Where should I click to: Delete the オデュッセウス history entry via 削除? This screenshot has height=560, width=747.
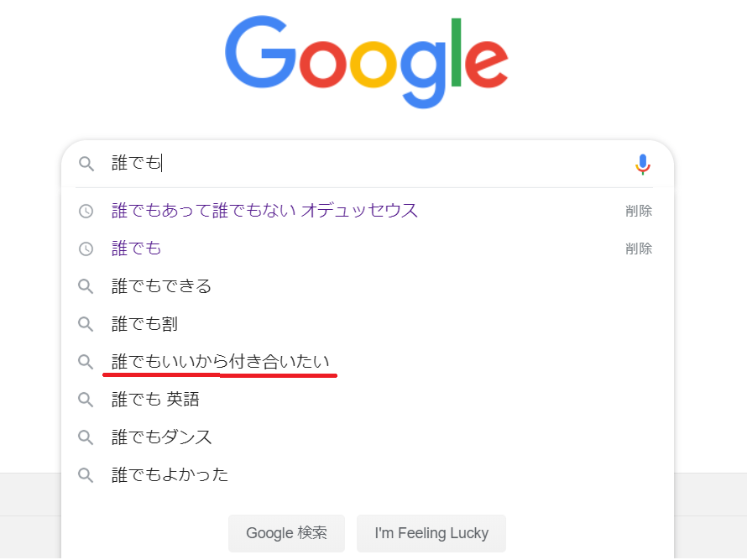(638, 211)
